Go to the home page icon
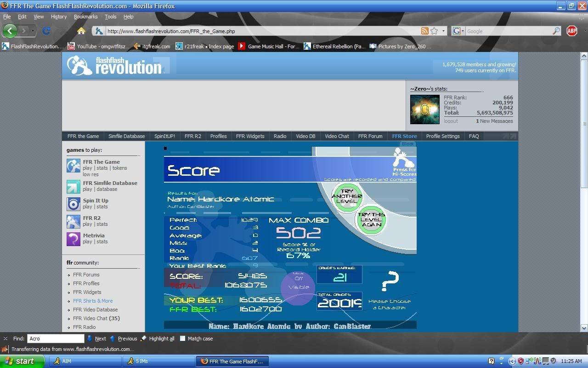The height and width of the screenshot is (368, 588). click(x=81, y=31)
